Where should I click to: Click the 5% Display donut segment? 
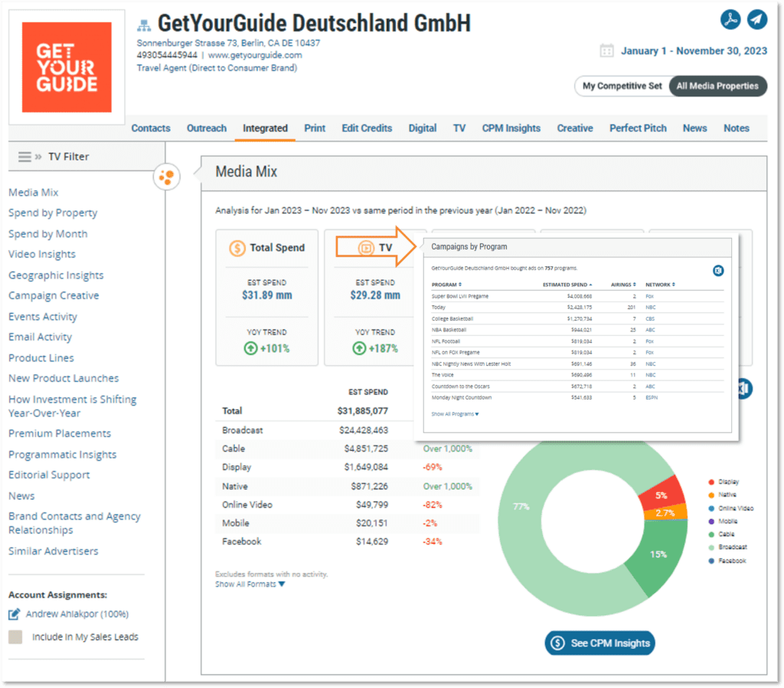coord(661,495)
